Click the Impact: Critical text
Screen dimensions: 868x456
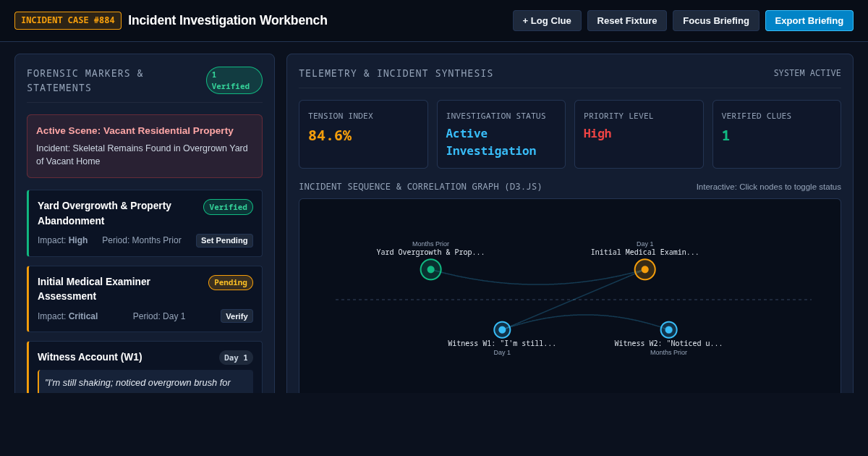coord(67,316)
